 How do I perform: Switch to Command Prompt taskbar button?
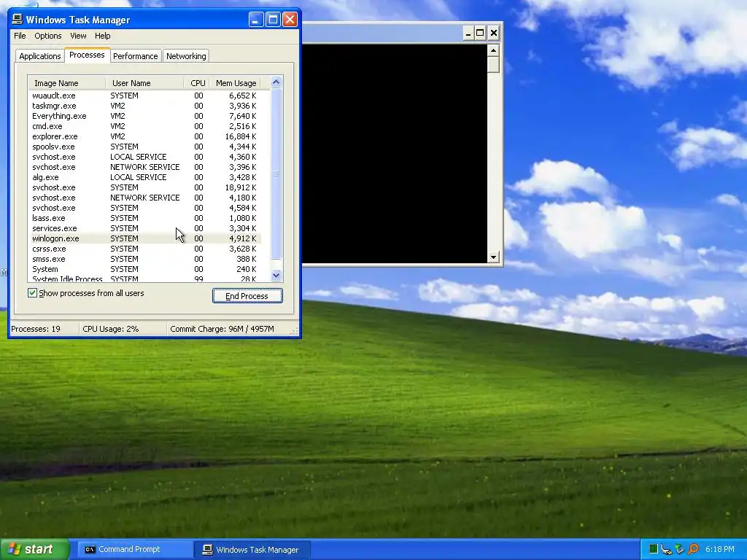135,549
